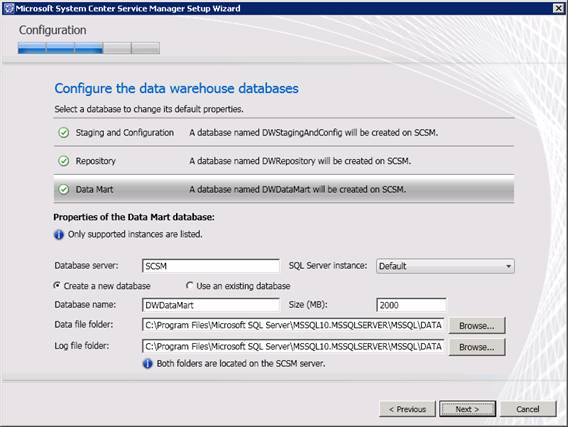The image size is (568, 427).
Task: Click the Configuration progress bar
Action: [89, 48]
